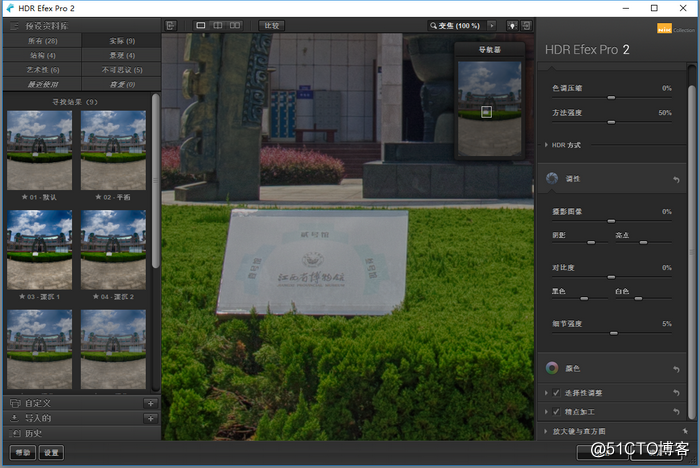700x468 pixels.
Task: Click the 比较 compare button
Action: (x=271, y=25)
